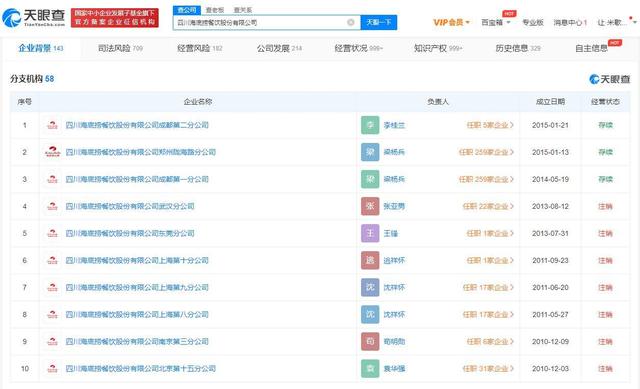The width and height of the screenshot is (640, 389).
Task: Select the 沈 avatar in the 2011-05-27 row
Action: click(370, 314)
